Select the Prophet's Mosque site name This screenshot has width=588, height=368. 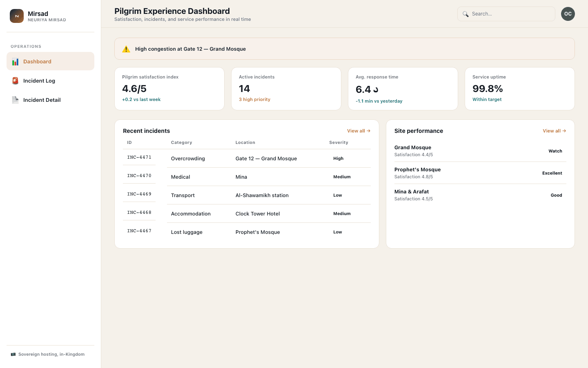tap(417, 170)
